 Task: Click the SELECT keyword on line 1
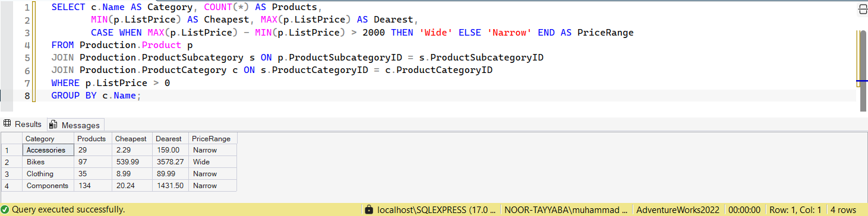click(x=68, y=8)
